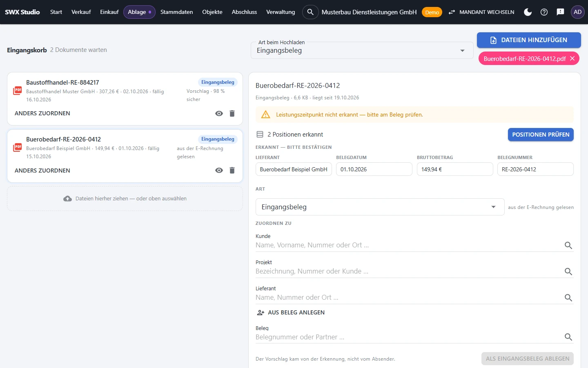
Task: Click Anders zuordnen under Buerobedarf-RE-2026-0412
Action: coord(42,171)
